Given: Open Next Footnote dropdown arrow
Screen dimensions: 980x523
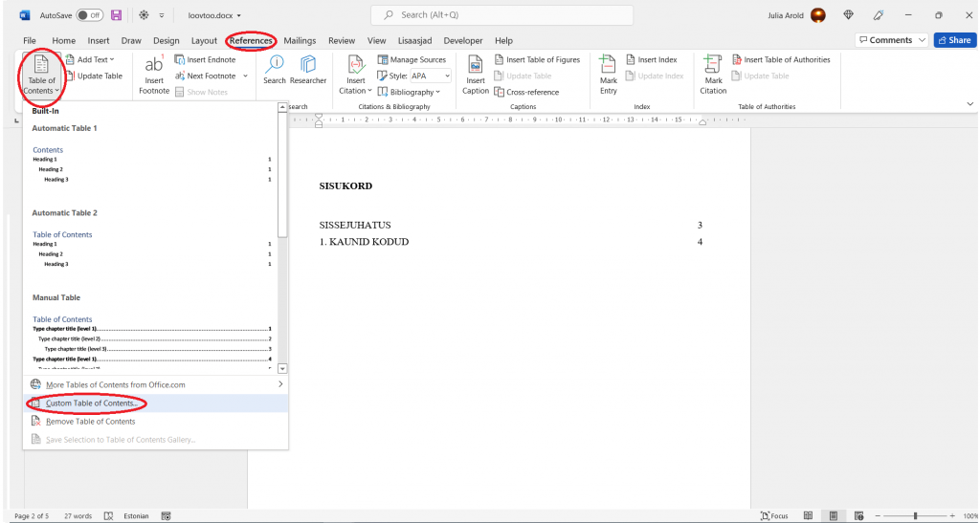Looking at the screenshot, I should [245, 76].
